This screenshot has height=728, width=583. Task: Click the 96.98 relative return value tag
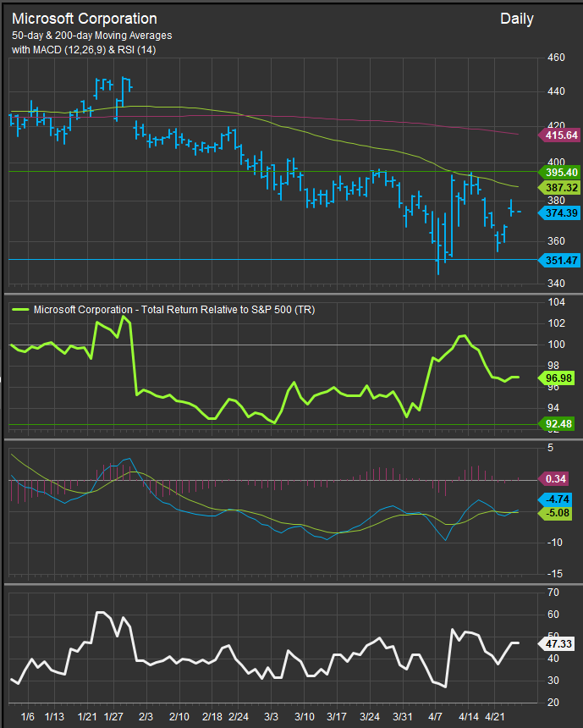click(556, 378)
